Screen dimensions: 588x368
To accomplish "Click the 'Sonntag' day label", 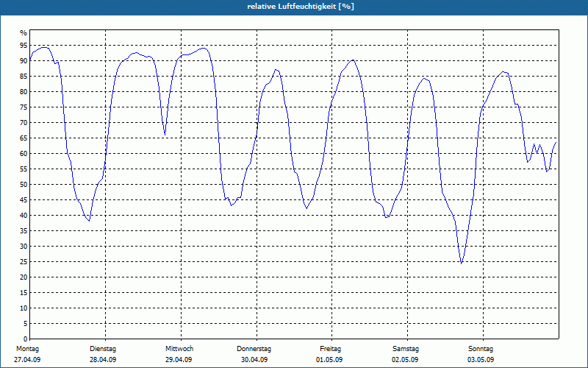I will [x=481, y=349].
